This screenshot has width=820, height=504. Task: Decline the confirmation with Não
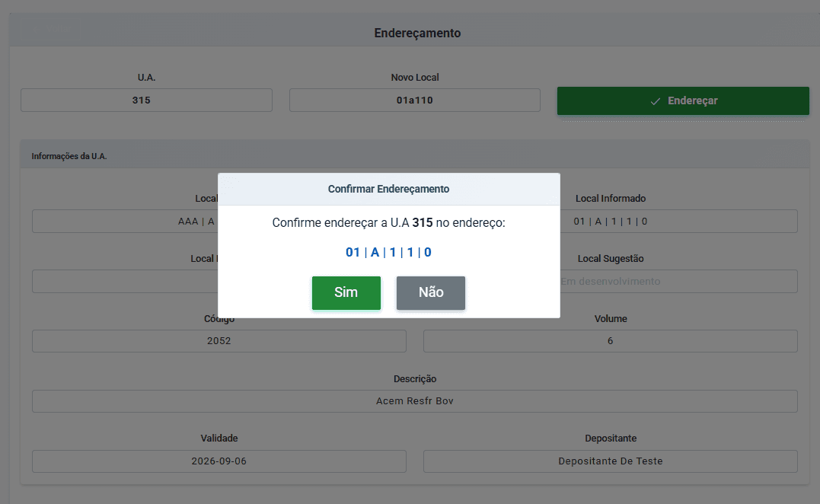pos(430,292)
